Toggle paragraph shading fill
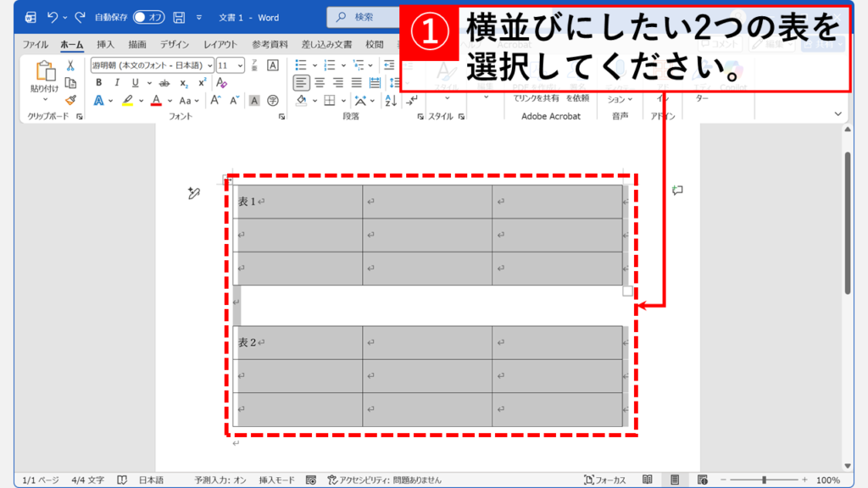868x488 pixels. click(302, 100)
